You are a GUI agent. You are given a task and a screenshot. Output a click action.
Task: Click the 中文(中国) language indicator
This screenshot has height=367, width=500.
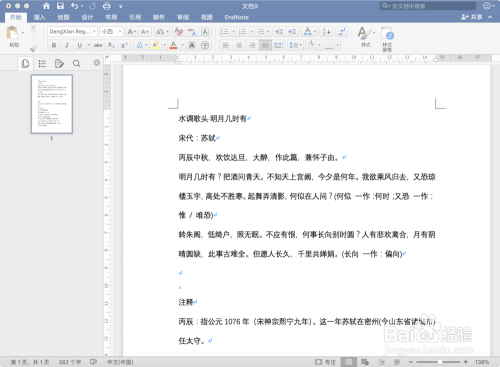pyautogui.click(x=120, y=362)
